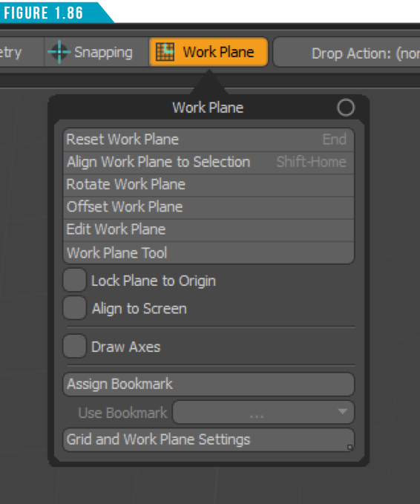This screenshot has height=504, width=420.
Task: Toggle the Snapping toolbar button
Action: tap(96, 52)
